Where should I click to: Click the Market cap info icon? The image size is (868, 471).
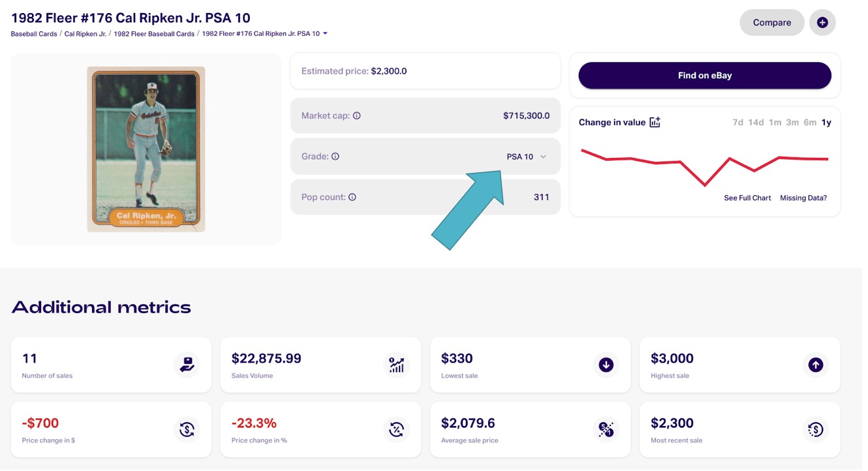pyautogui.click(x=357, y=115)
